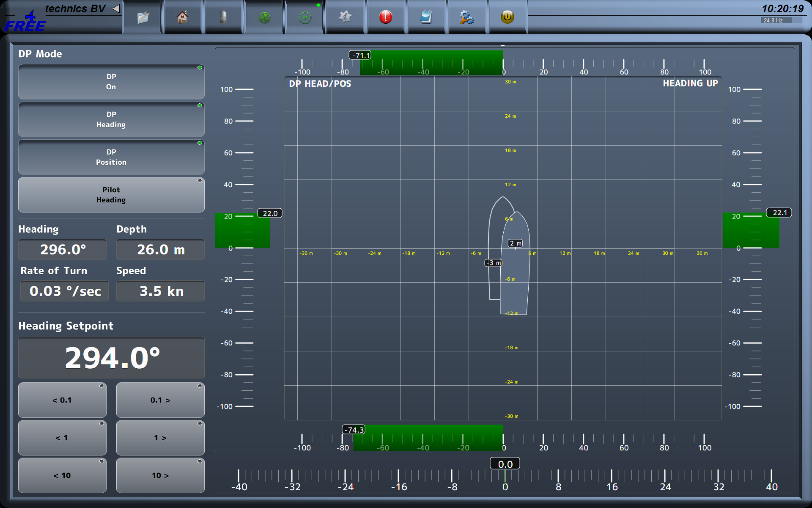Increase heading setpoint by 1

[160, 438]
